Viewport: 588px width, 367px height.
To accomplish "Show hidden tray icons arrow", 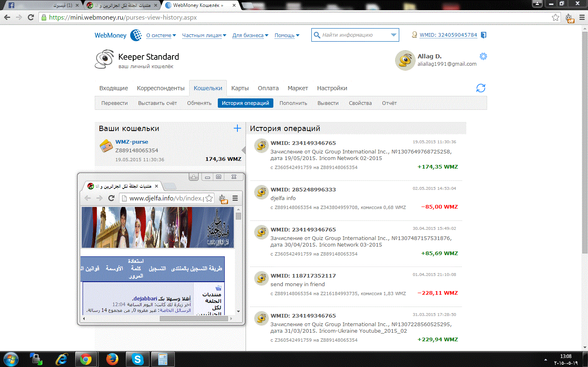I will pos(546,360).
